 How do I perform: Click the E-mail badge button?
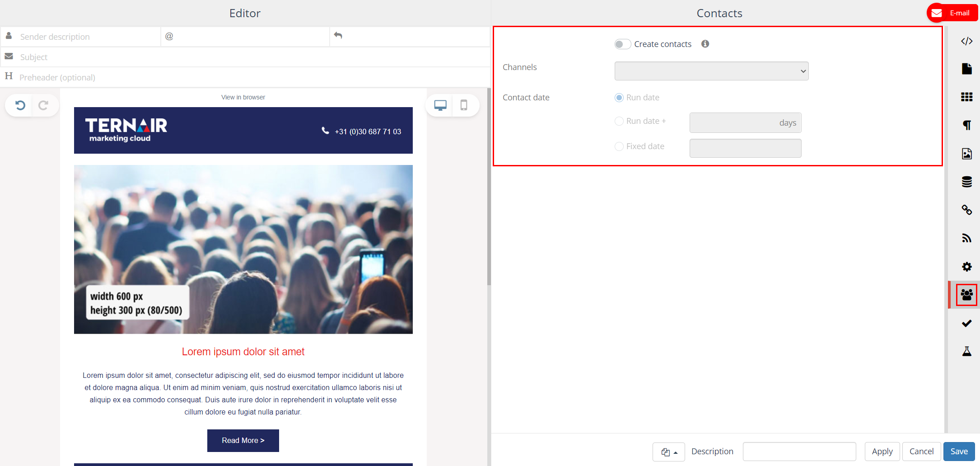point(952,13)
